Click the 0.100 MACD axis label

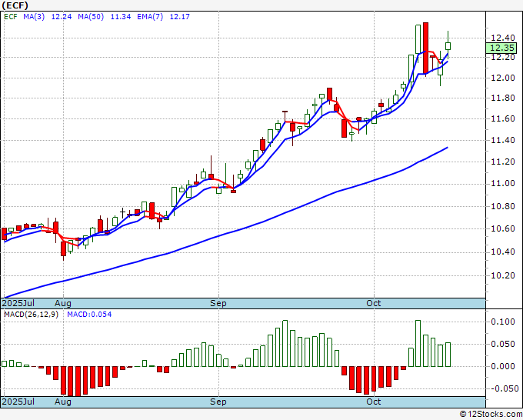point(503,322)
